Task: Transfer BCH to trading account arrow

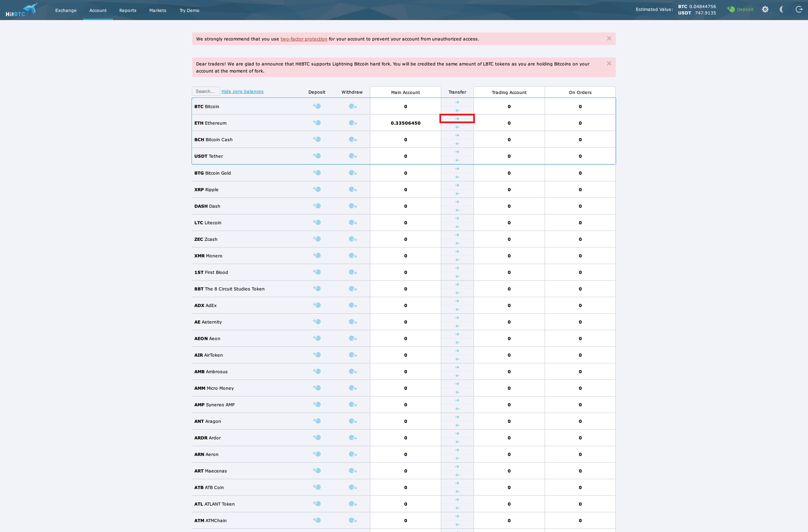Action: tap(457, 135)
